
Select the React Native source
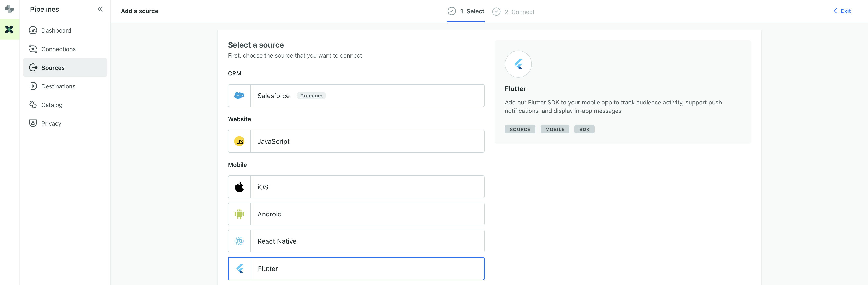click(356, 241)
